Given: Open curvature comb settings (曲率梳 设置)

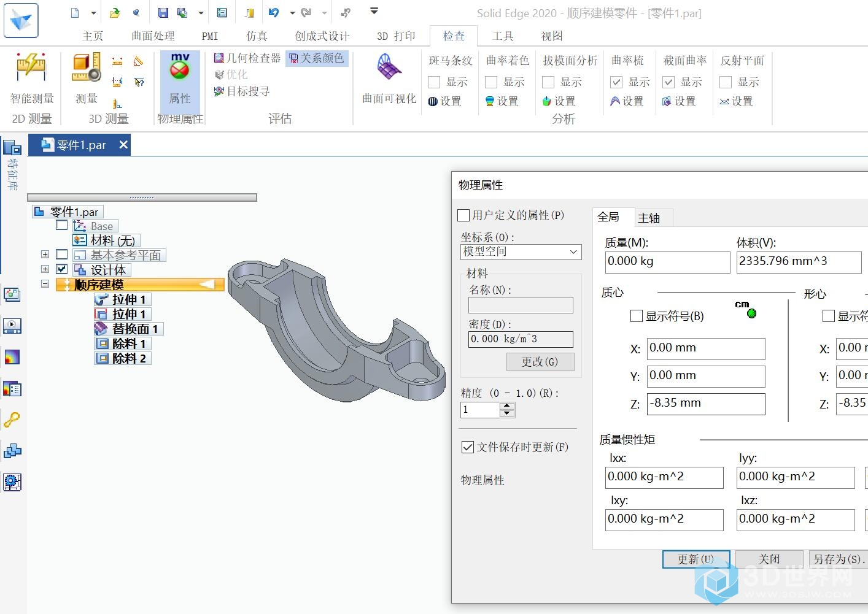Looking at the screenshot, I should coord(627,101).
